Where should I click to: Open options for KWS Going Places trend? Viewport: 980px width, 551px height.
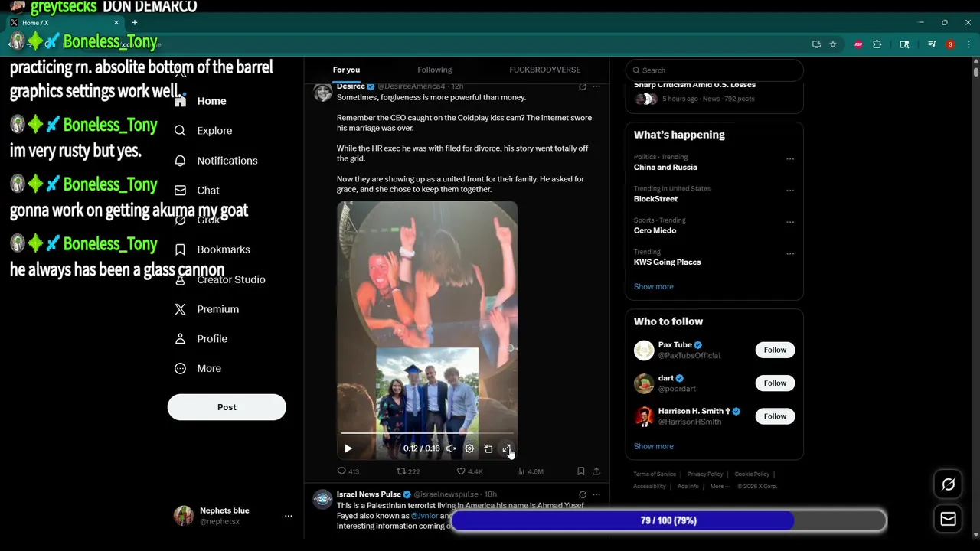tap(790, 254)
